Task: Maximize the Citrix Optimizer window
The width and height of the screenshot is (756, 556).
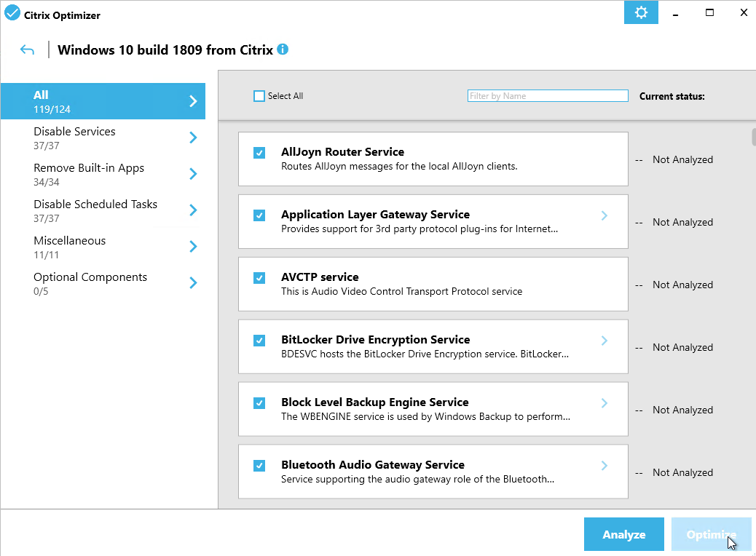Action: tap(709, 13)
